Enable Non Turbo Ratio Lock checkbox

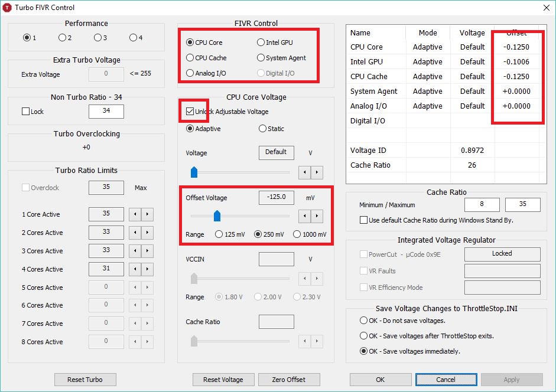(25, 112)
